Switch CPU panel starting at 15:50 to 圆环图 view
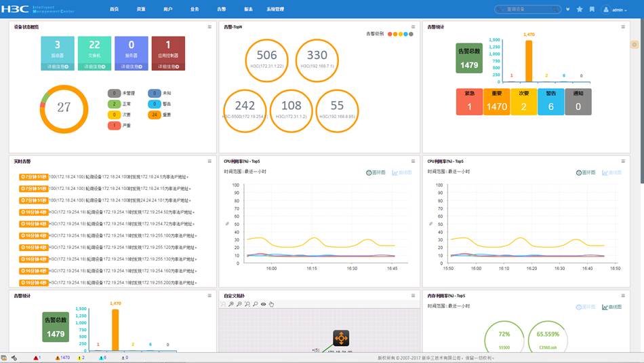The width and height of the screenshot is (644, 363). click(x=586, y=172)
